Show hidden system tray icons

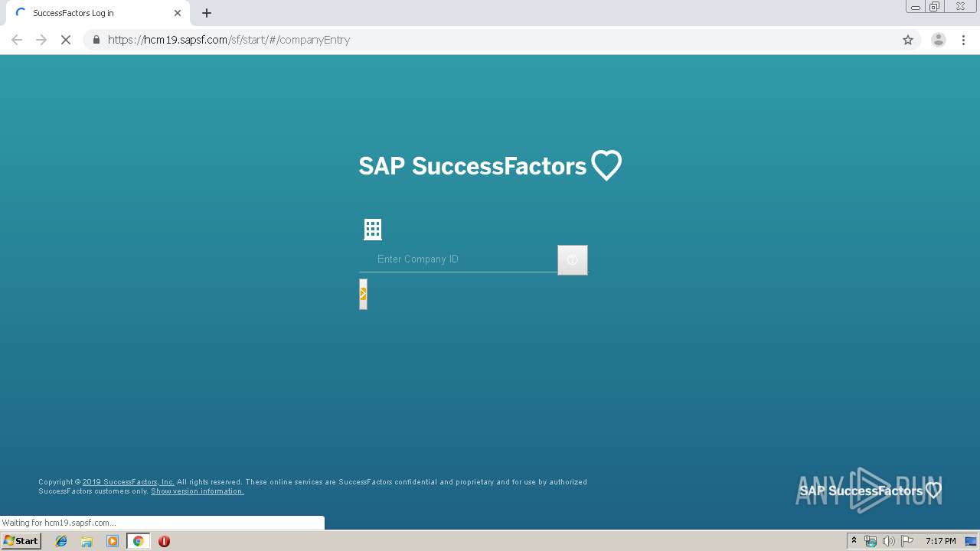[854, 541]
